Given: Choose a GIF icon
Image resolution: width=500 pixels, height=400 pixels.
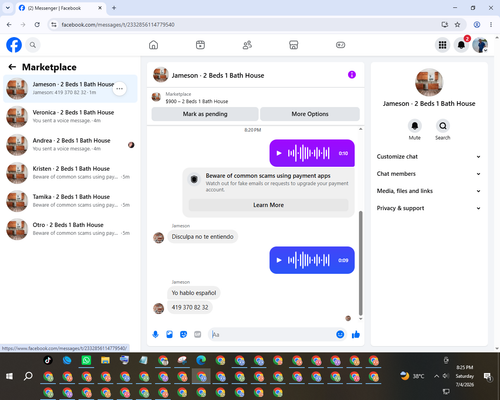Looking at the screenshot, I should [198, 334].
